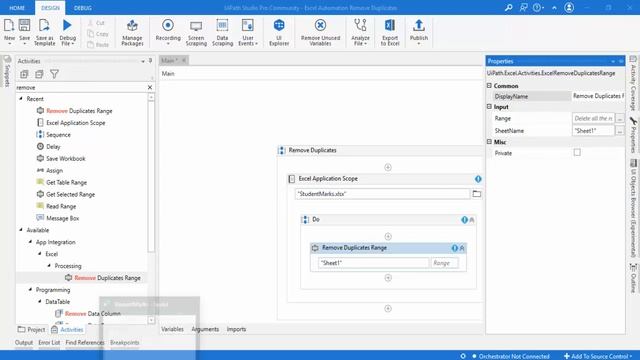Click the search icon in title bar
This screenshot has height=360, width=640.
[509, 7]
